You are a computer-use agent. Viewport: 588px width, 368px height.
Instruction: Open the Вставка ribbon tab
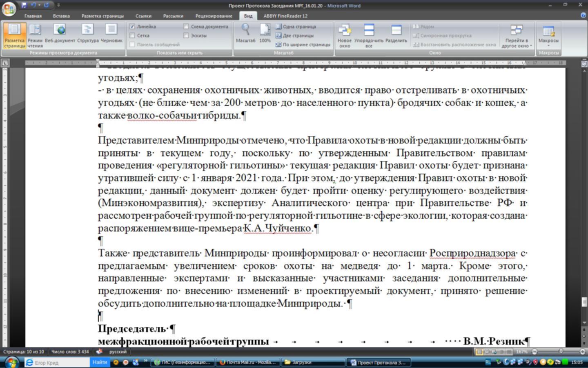tap(61, 16)
